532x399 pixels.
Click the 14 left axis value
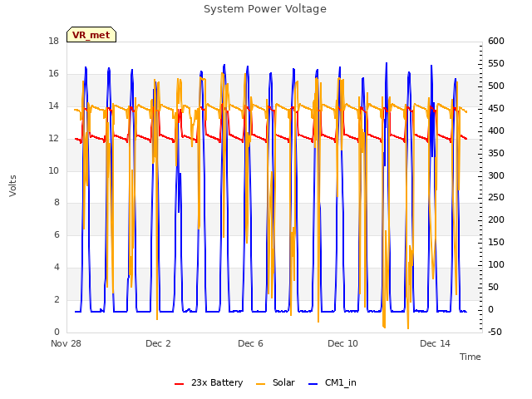(x=53, y=106)
